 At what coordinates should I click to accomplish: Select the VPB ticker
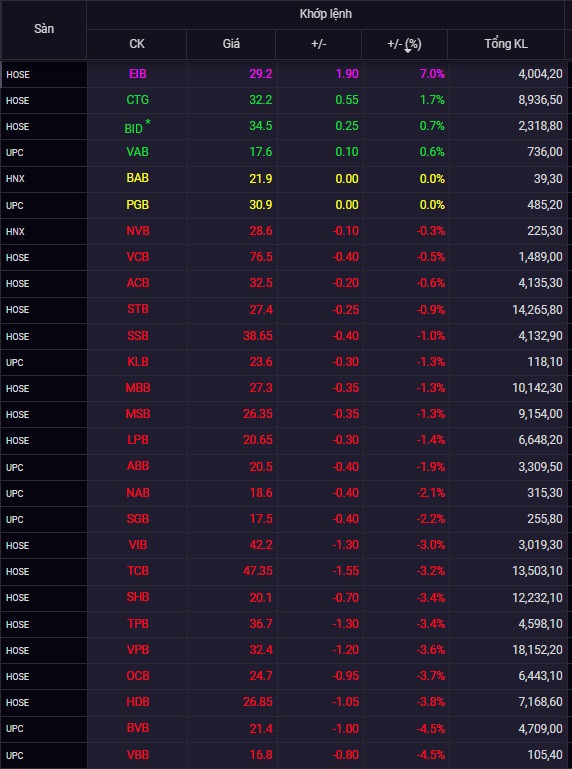(x=137, y=650)
